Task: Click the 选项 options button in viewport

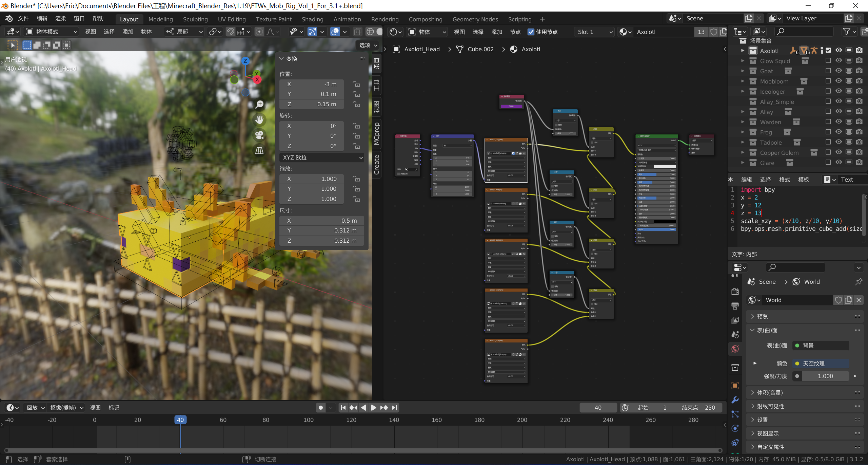Action: pos(368,45)
